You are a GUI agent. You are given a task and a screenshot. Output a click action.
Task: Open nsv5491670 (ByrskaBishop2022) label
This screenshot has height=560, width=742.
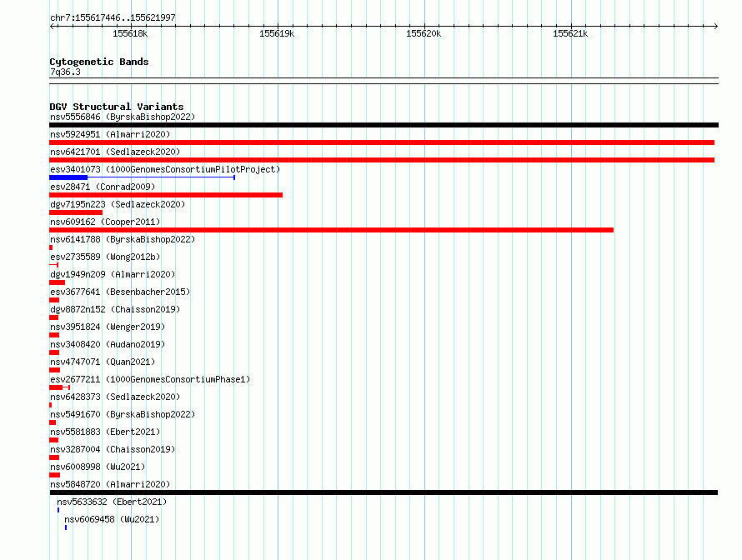[x=123, y=414]
